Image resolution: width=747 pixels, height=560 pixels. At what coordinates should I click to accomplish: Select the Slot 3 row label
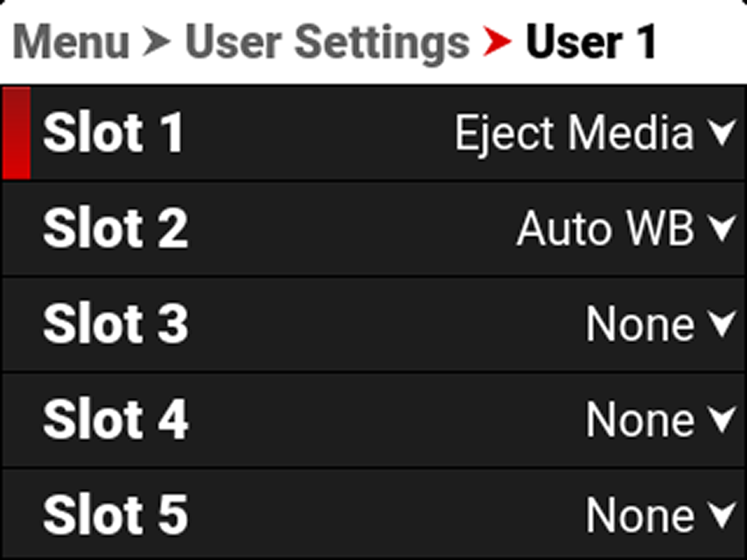(x=115, y=324)
